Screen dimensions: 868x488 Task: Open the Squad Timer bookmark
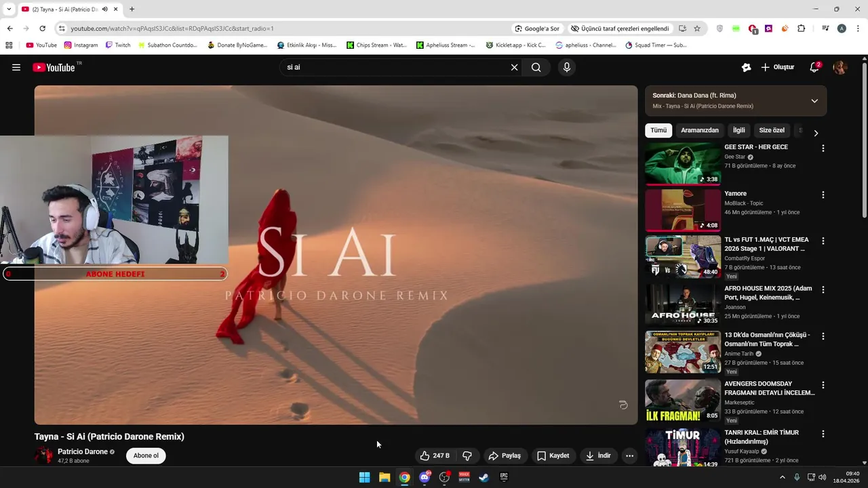point(656,45)
